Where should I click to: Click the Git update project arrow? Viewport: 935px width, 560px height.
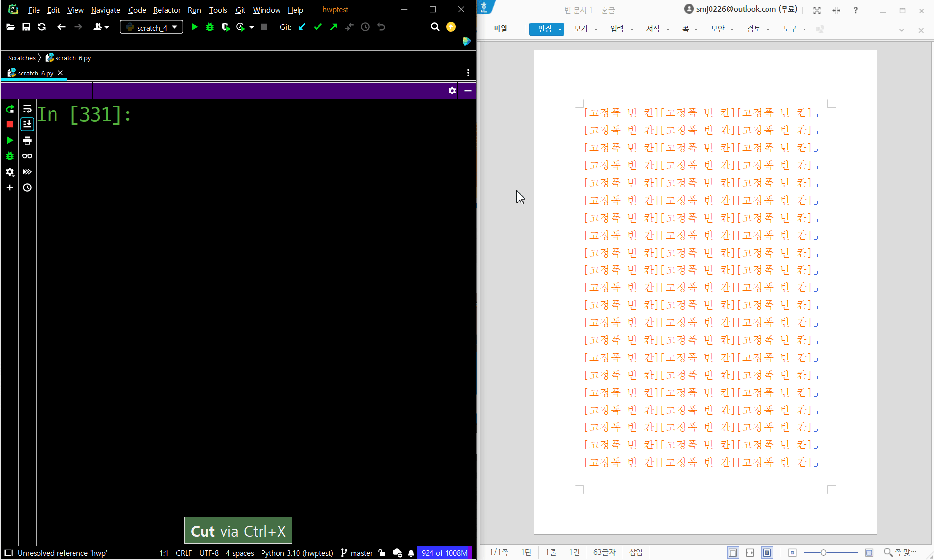[302, 27]
